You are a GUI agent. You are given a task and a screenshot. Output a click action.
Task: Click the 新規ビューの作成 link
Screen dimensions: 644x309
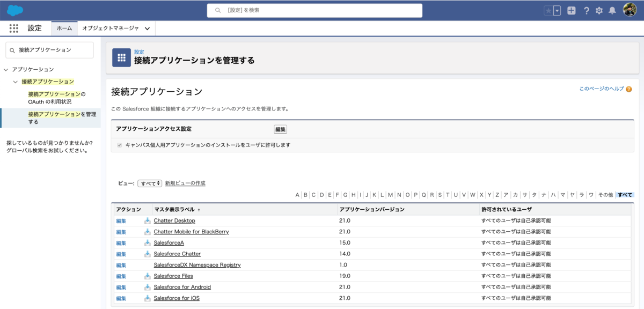(185, 183)
